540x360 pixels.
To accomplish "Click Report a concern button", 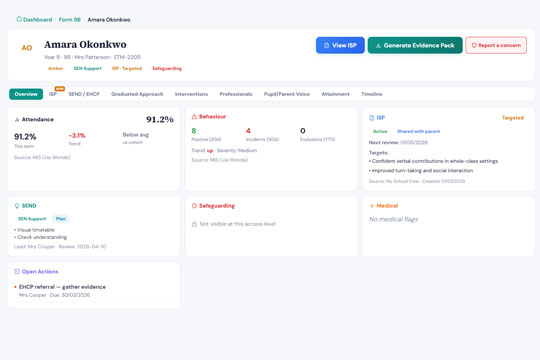I will tap(496, 45).
